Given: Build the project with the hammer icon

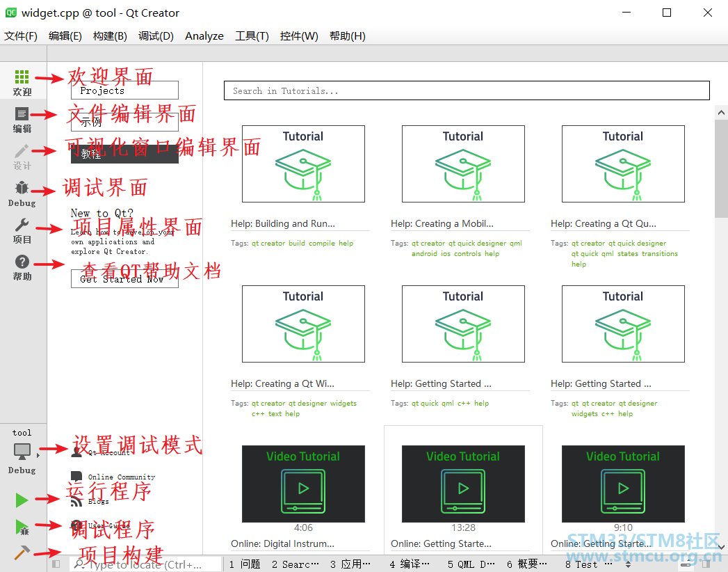Looking at the screenshot, I should 22,553.
